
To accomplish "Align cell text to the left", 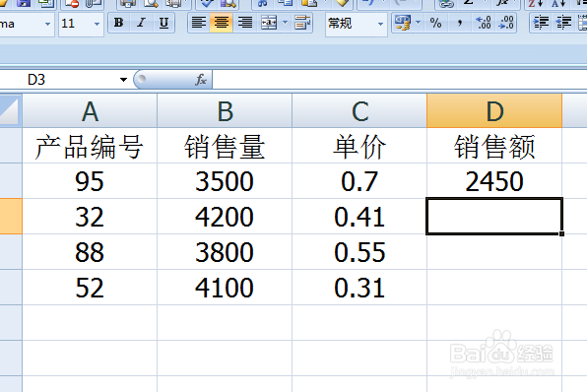I will point(198,24).
